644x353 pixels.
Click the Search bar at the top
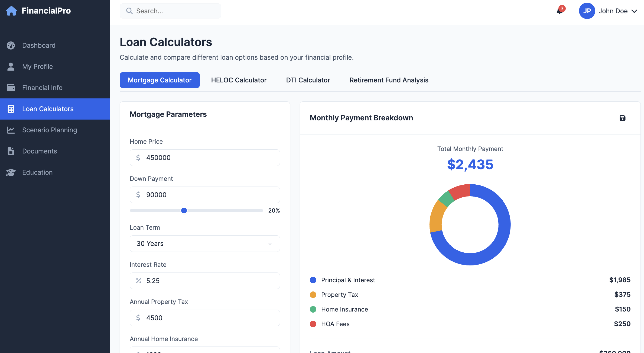pyautogui.click(x=170, y=11)
